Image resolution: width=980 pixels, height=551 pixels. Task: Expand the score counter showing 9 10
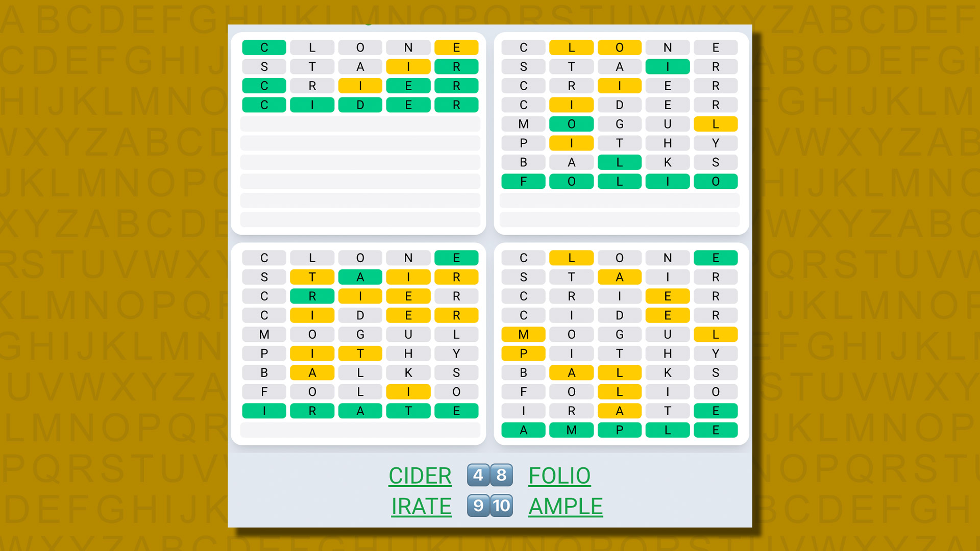tap(489, 506)
